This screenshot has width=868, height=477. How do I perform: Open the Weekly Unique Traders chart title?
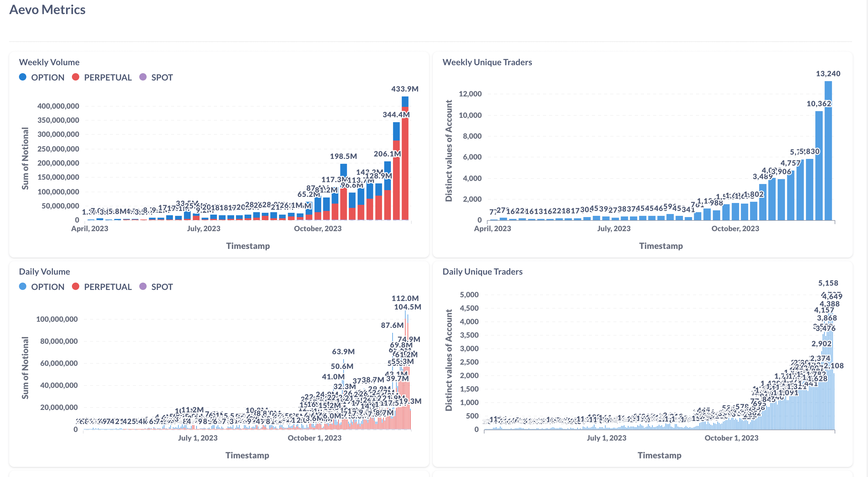[x=487, y=62]
